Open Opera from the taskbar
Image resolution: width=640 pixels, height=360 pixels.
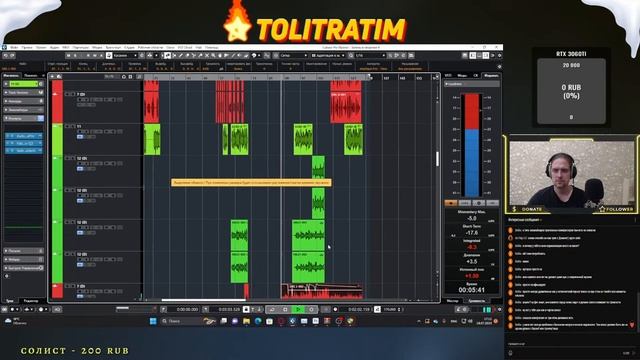pos(281,321)
